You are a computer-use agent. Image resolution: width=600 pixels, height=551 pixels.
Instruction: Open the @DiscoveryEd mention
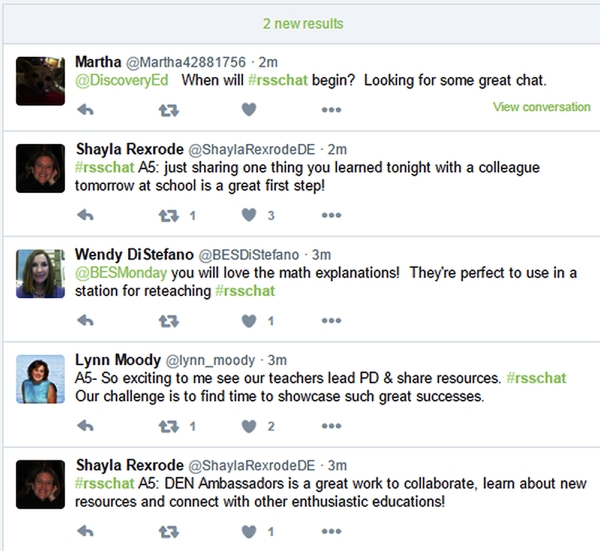122,80
